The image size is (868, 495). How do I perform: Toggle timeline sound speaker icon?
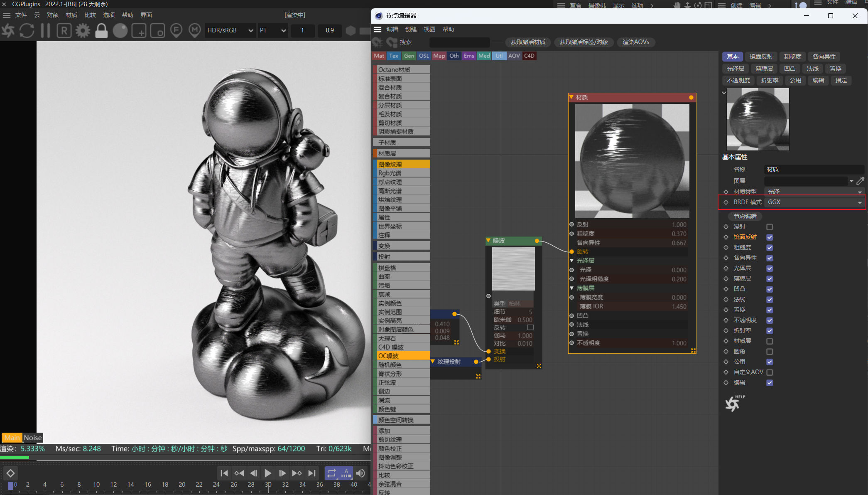(x=360, y=473)
